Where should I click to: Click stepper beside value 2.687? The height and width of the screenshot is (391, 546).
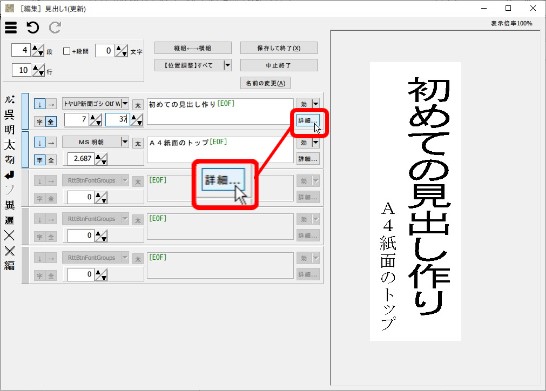[x=101, y=159]
